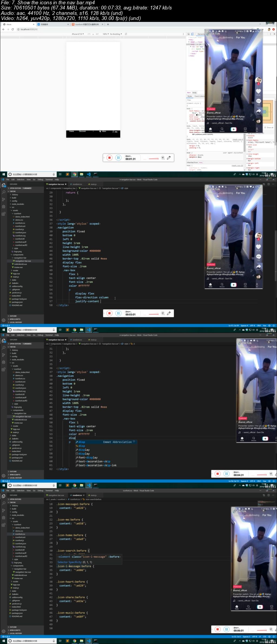Open the iPhone 6/7/8 device dropdown
The height and width of the screenshot is (644, 277).
pyautogui.click(x=78, y=34)
